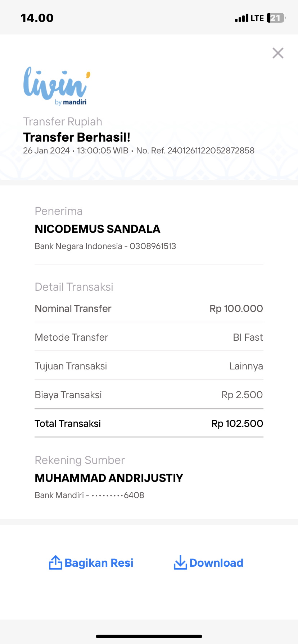This screenshot has height=644, width=298.
Task: Tap the Download text link
Action: click(216, 563)
